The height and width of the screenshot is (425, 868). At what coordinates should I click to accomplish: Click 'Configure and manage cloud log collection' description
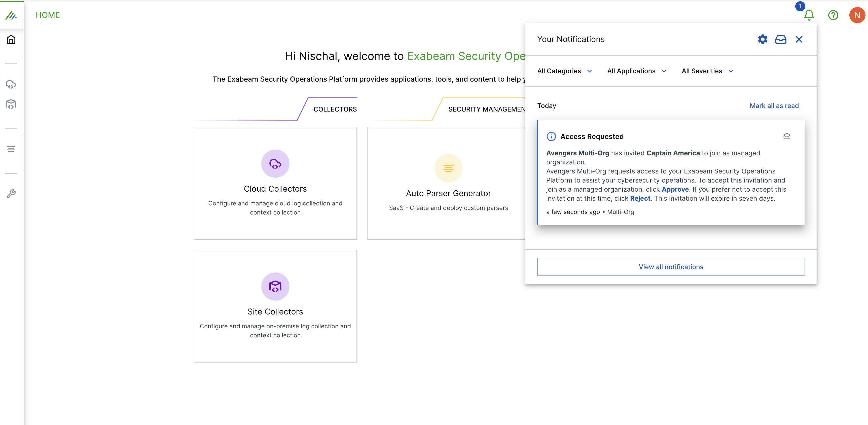coord(275,208)
